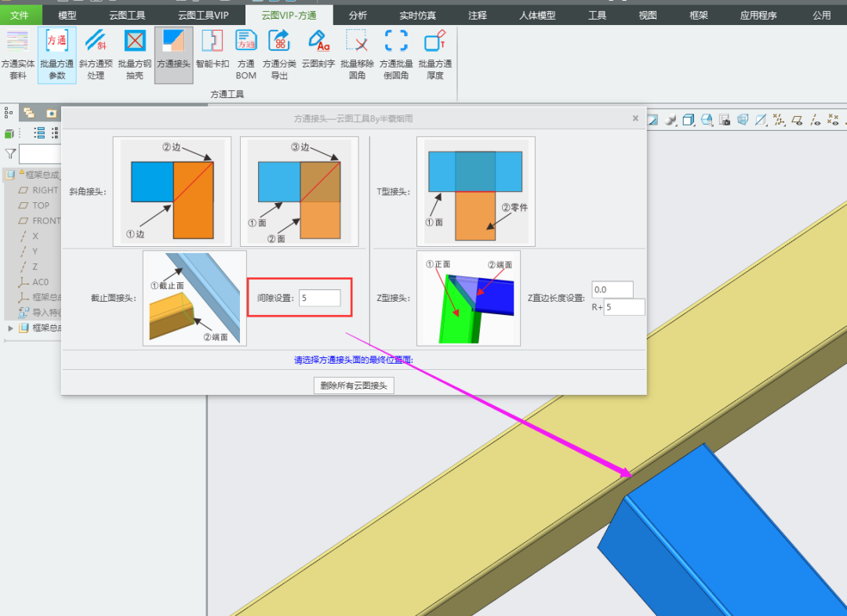Open 视图 ribbon tab
This screenshot has width=847, height=616.
click(648, 15)
